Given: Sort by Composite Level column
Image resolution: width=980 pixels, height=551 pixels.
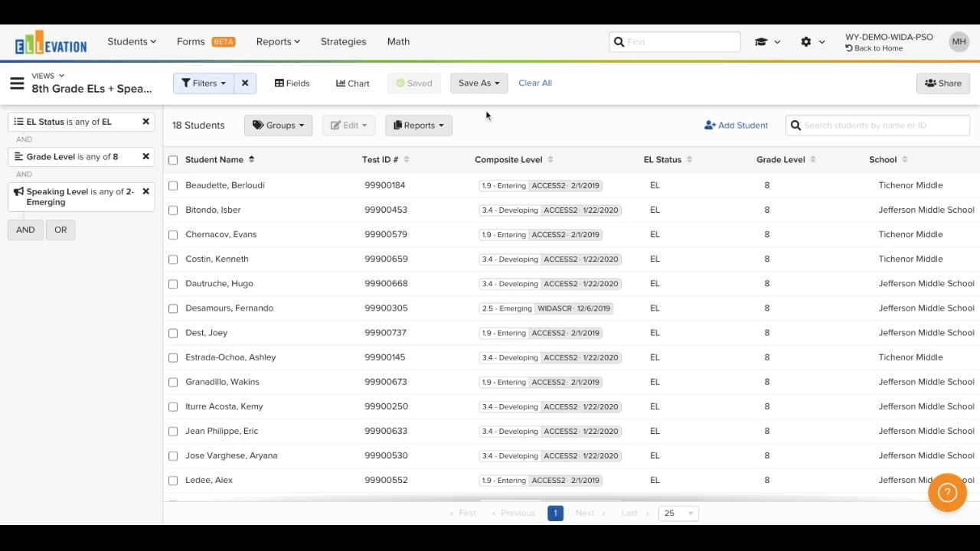Looking at the screenshot, I should click(x=514, y=160).
